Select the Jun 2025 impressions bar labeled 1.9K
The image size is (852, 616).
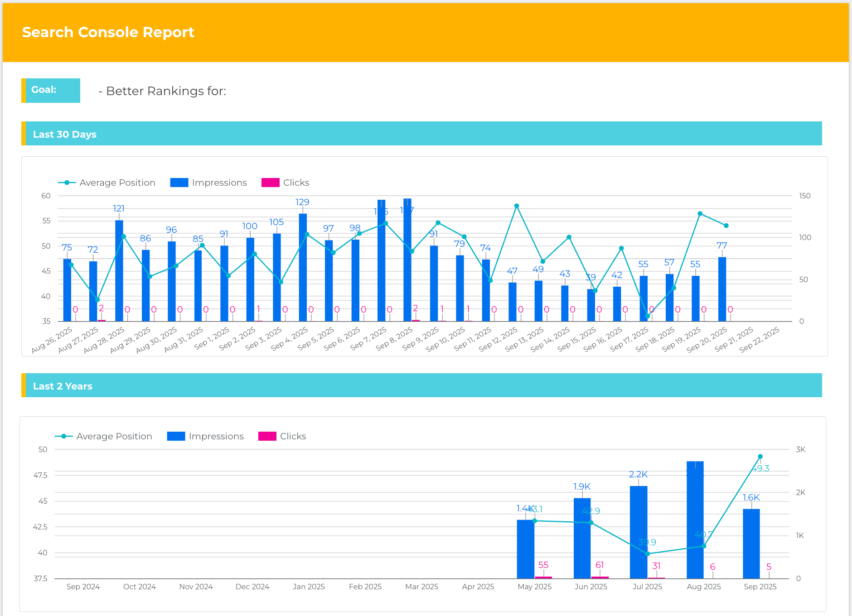tap(582, 539)
